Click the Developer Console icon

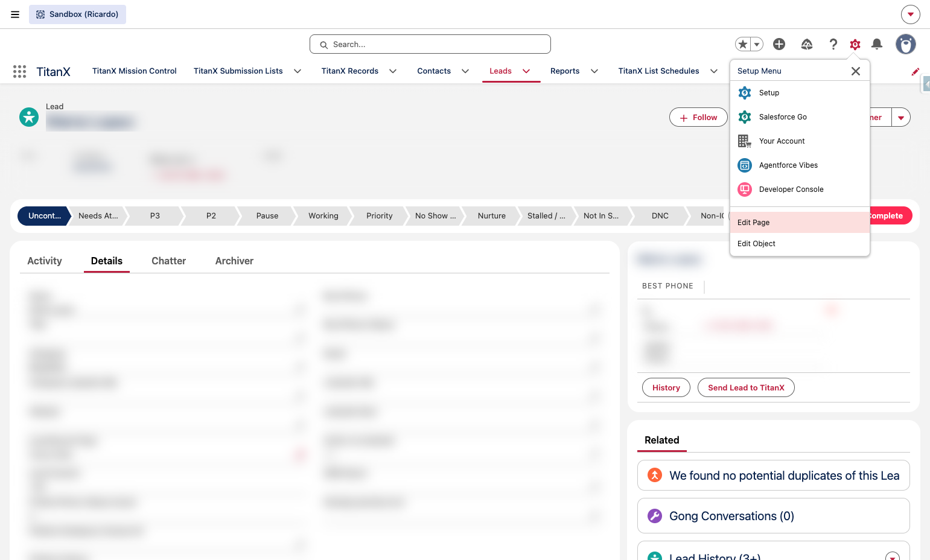[x=745, y=189]
